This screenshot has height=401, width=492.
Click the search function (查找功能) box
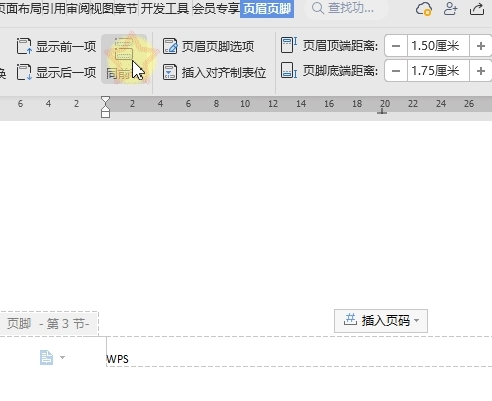pos(347,9)
